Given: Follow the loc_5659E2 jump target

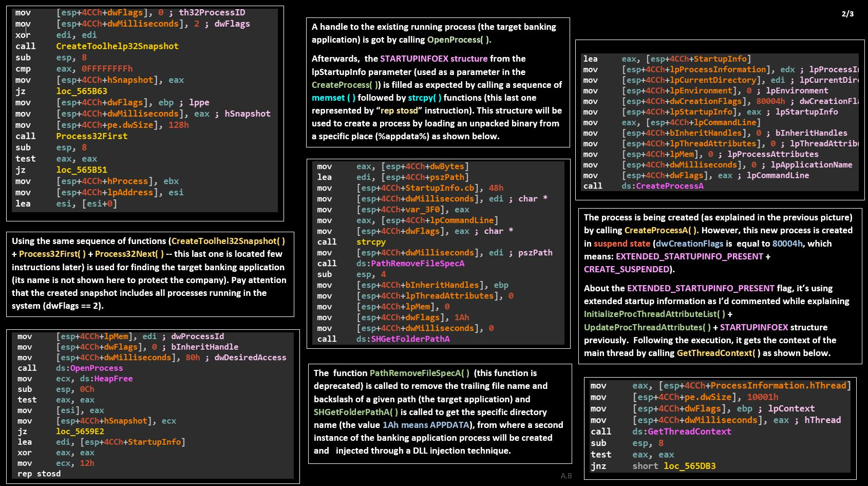Looking at the screenshot, I should [x=80, y=432].
